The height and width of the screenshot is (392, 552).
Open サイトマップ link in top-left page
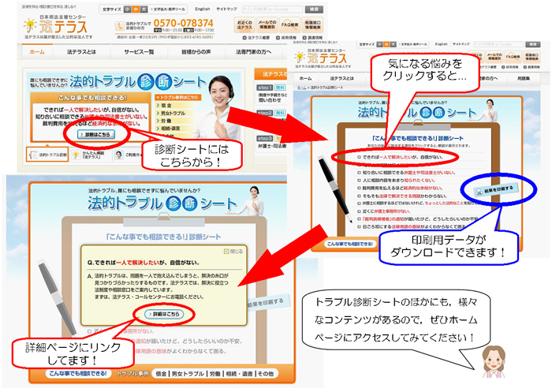point(226,9)
